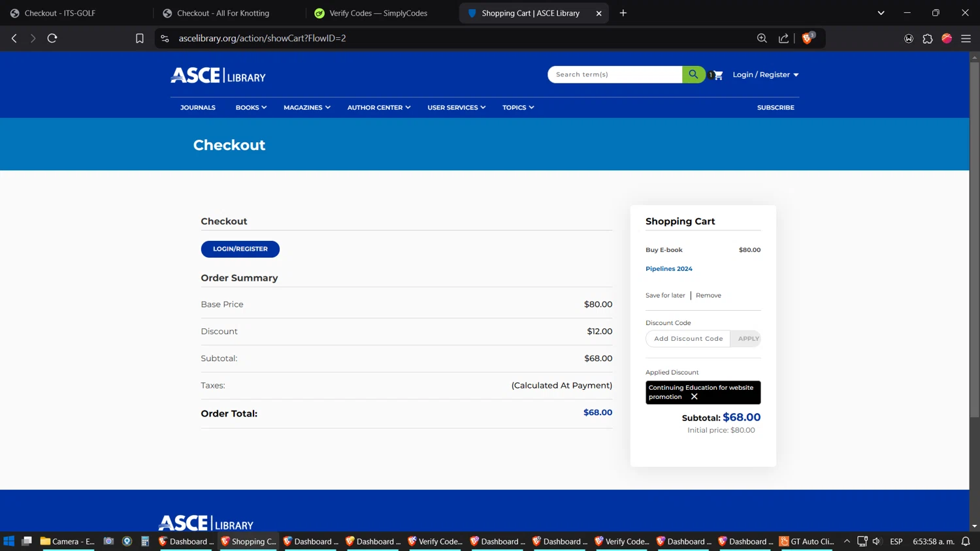Focus the Search term(s) field
980x551 pixels.
click(x=615, y=74)
